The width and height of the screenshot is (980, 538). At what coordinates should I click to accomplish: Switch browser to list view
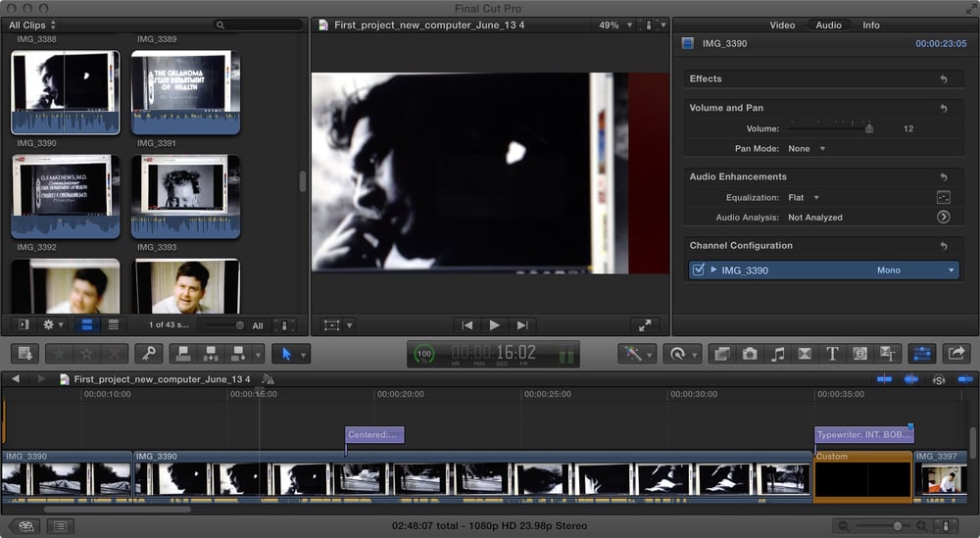pos(113,324)
